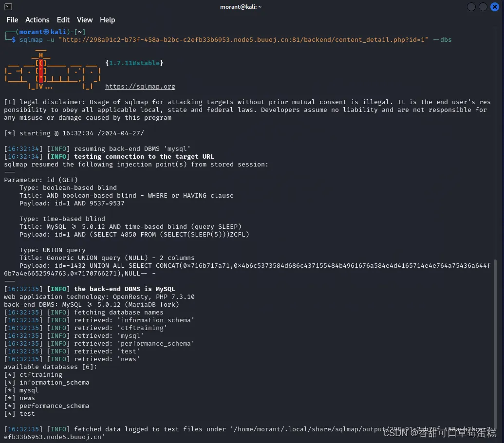Image resolution: width=504 pixels, height=443 pixels.
Task: Open the Actions menu
Action: click(x=37, y=20)
